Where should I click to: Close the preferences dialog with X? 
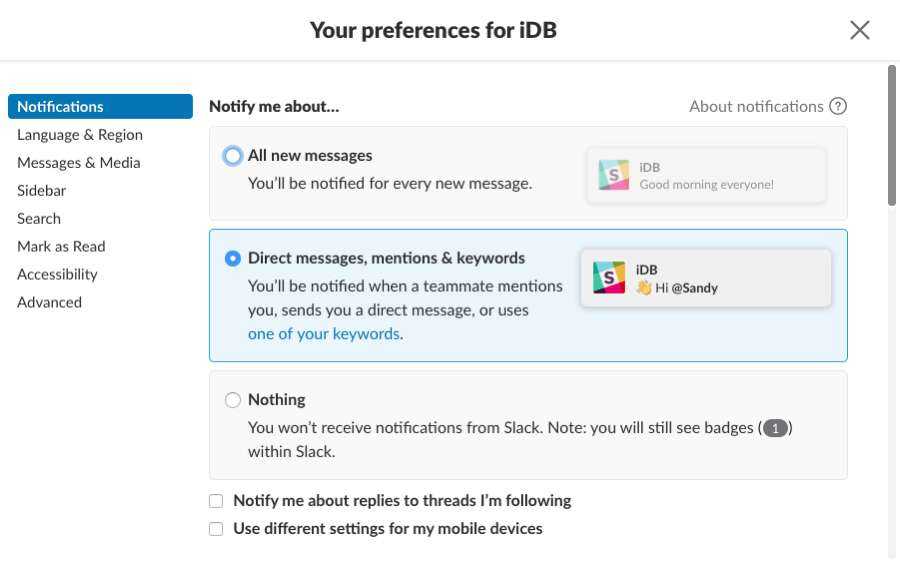(x=859, y=30)
